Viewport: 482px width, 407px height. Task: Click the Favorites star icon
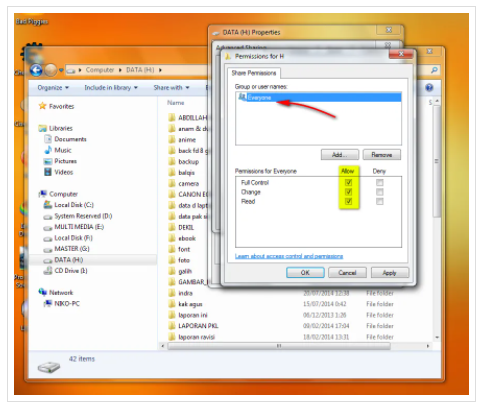42,106
